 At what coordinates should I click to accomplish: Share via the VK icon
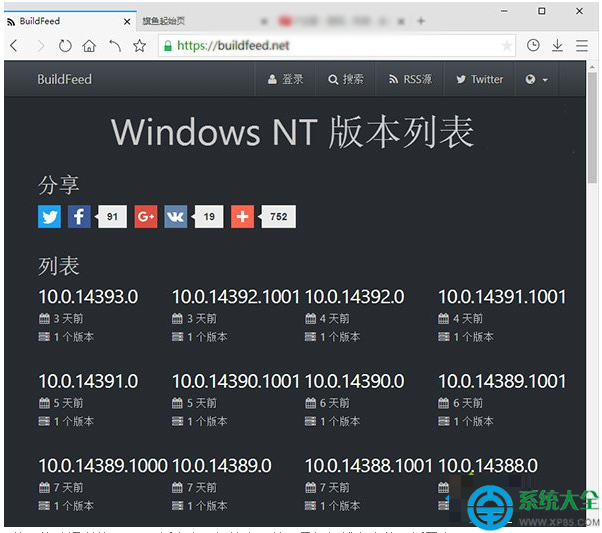[x=176, y=217]
